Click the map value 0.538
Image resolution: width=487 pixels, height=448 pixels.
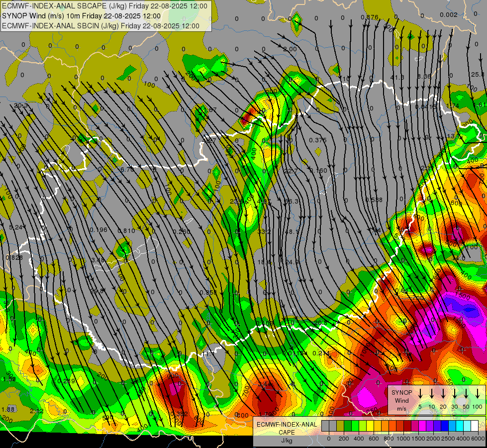[374, 200]
